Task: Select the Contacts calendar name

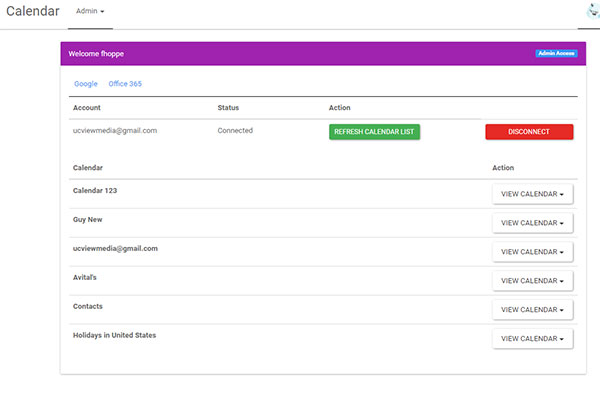Action: (x=88, y=306)
